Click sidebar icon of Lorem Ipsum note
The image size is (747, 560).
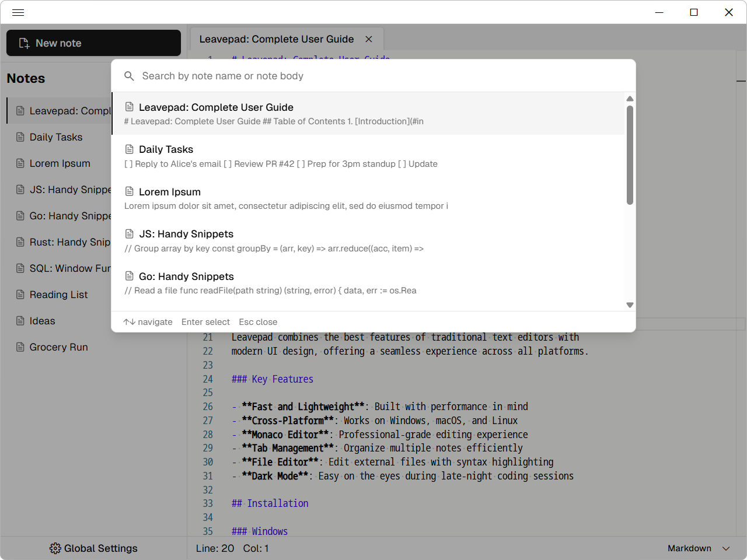tap(20, 163)
